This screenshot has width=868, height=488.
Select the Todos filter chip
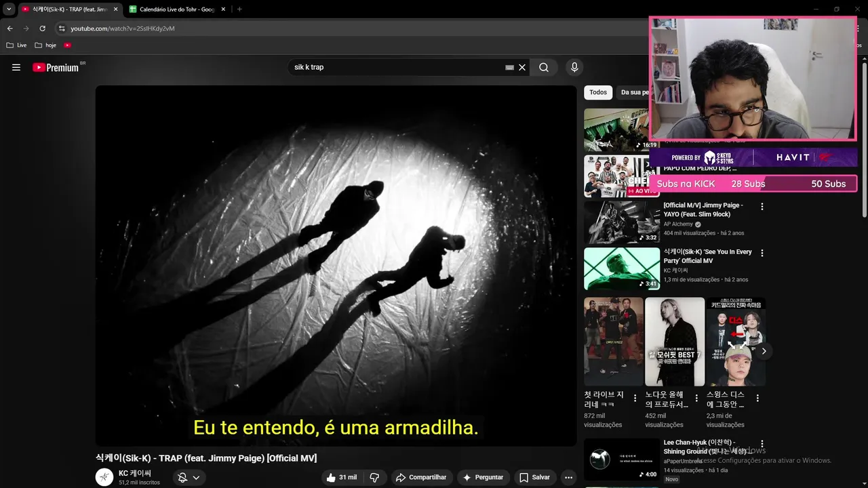click(598, 92)
